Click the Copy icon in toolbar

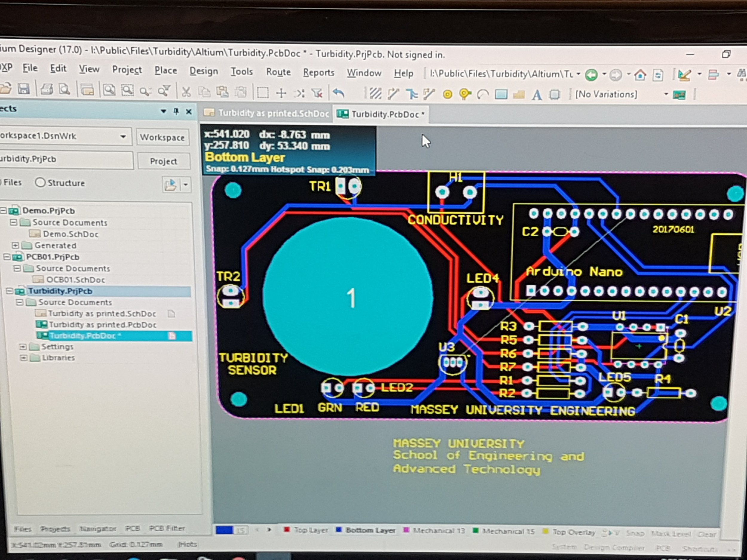pos(204,92)
